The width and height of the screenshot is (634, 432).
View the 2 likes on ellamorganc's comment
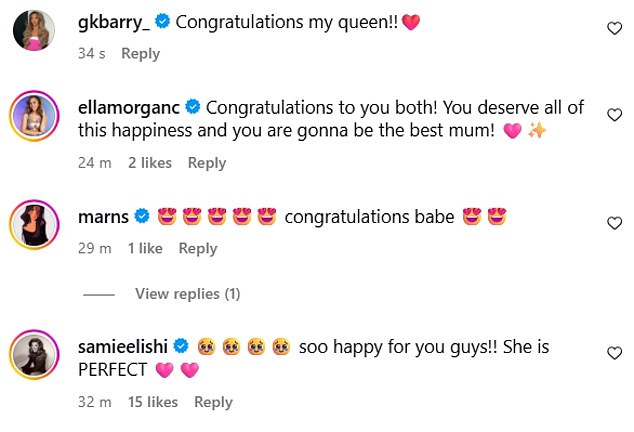click(x=149, y=163)
